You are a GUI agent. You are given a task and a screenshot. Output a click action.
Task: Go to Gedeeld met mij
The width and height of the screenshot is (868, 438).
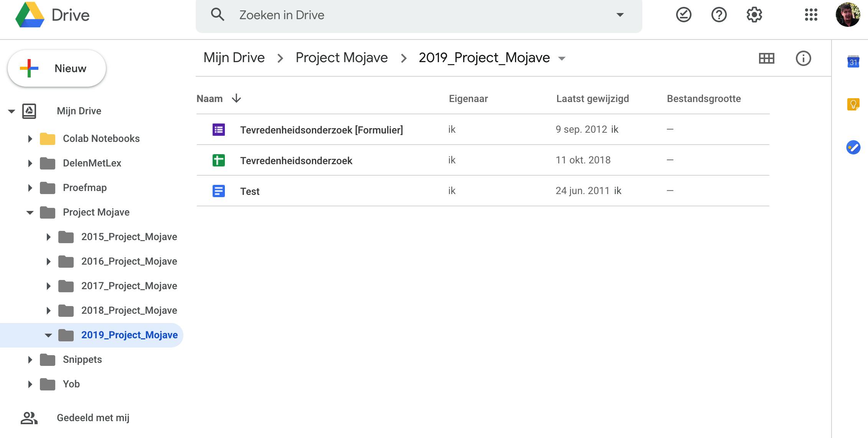tap(93, 418)
